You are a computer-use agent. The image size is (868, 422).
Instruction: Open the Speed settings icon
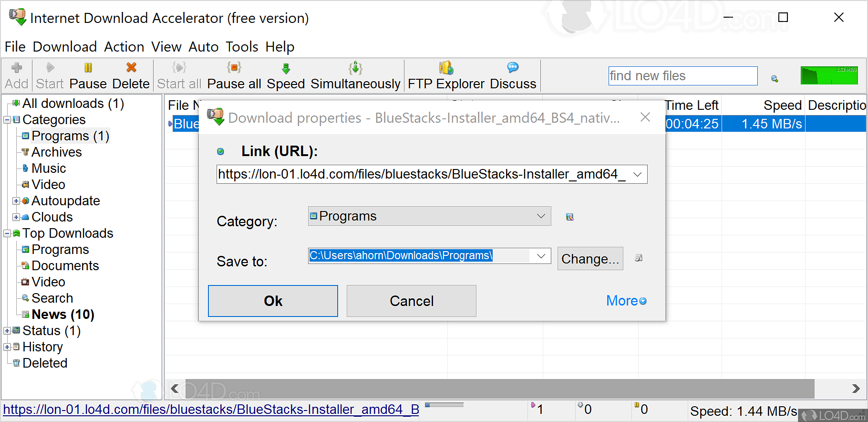point(286,68)
